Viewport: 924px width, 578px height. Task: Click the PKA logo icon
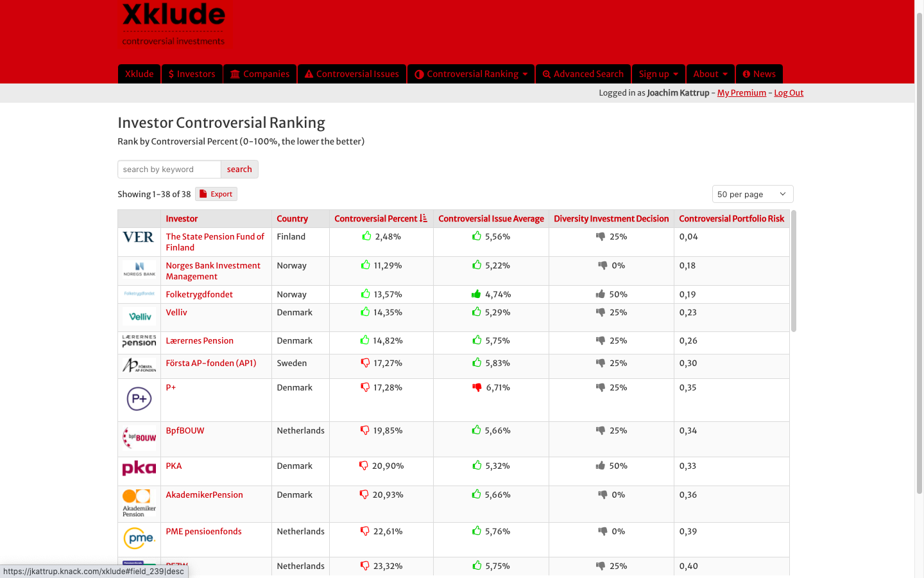[139, 468]
